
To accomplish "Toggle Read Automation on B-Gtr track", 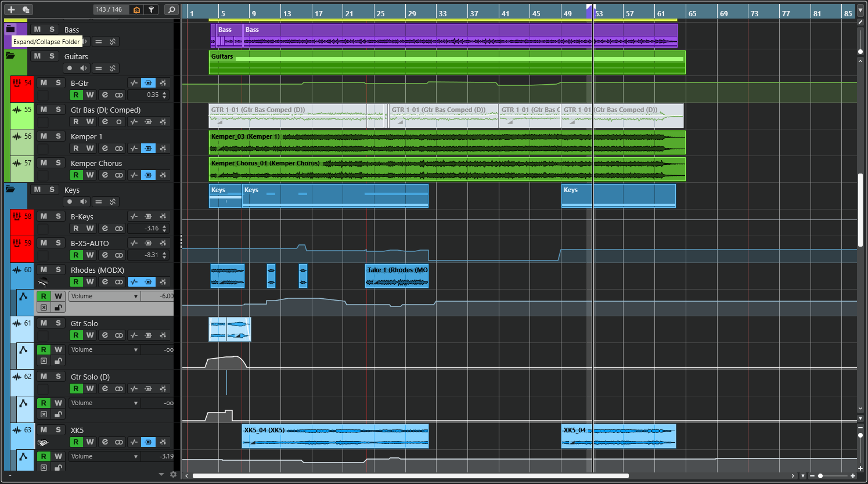I will point(75,95).
